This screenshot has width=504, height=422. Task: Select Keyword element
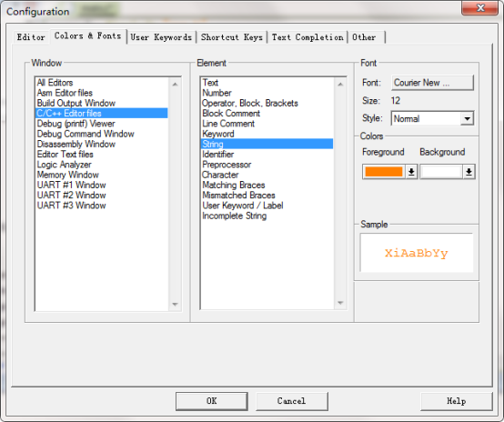(267, 134)
